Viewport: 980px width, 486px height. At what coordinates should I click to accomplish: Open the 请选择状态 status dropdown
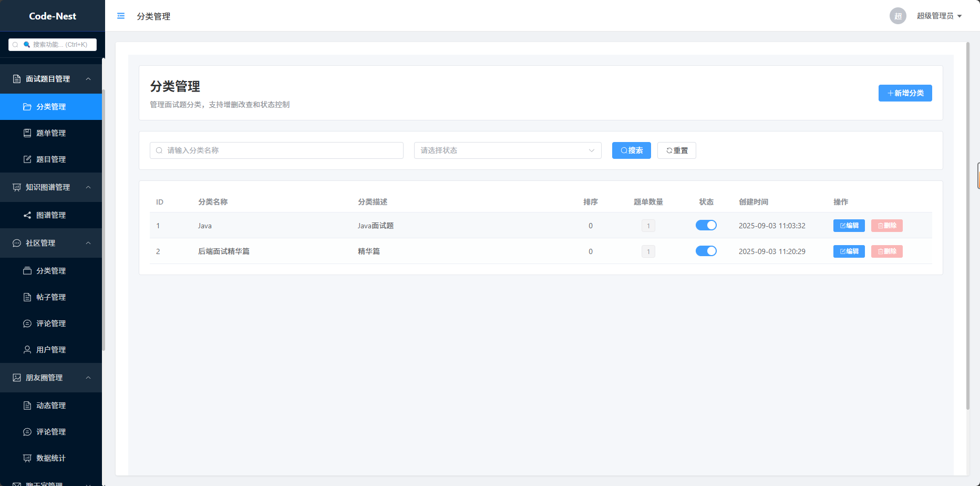(507, 150)
